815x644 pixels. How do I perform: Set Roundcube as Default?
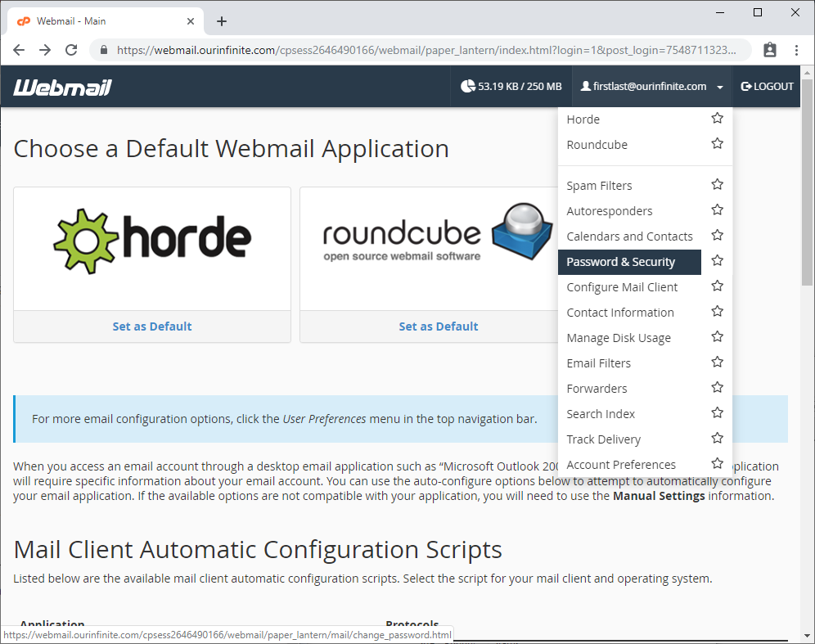tap(438, 327)
